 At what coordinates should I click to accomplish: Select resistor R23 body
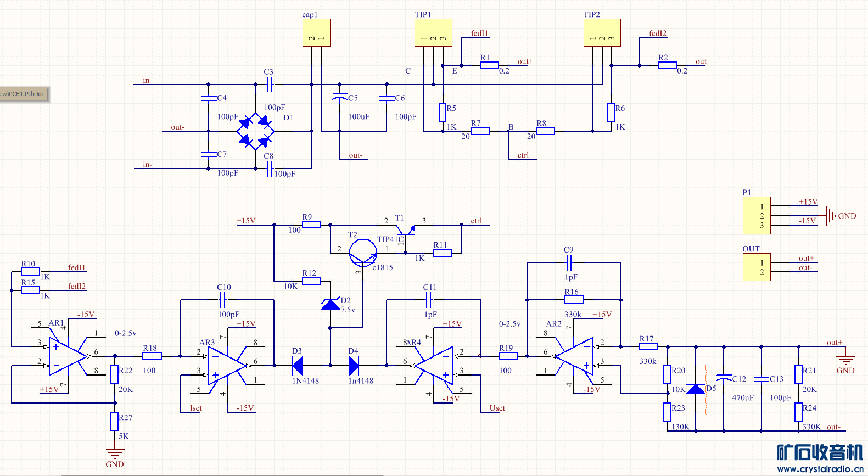(668, 412)
